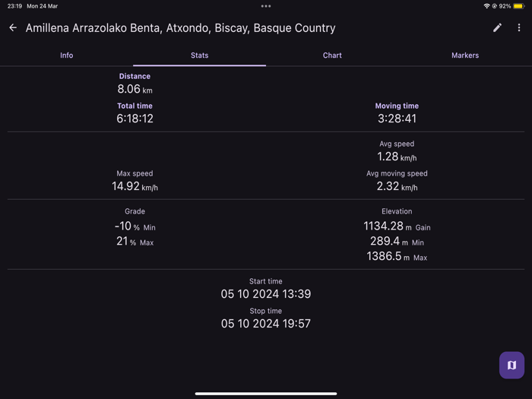Tap the home indicator bar
This screenshot has width=532, height=399.
click(x=266, y=394)
